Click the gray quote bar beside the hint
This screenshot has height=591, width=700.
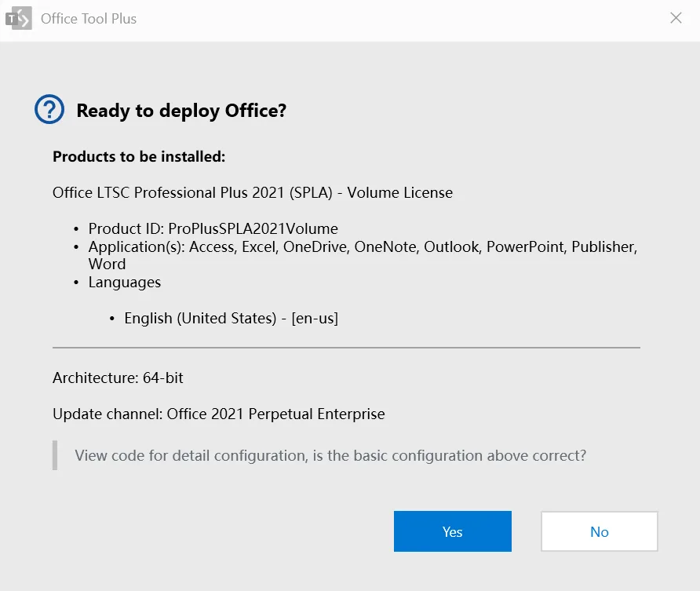[x=55, y=455]
